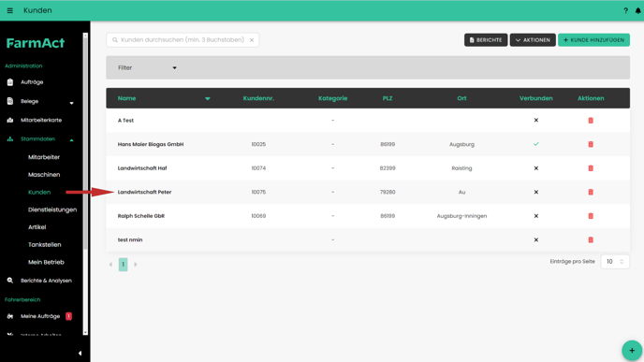Clear the customer search with X icon
644x362 pixels.
coord(252,40)
